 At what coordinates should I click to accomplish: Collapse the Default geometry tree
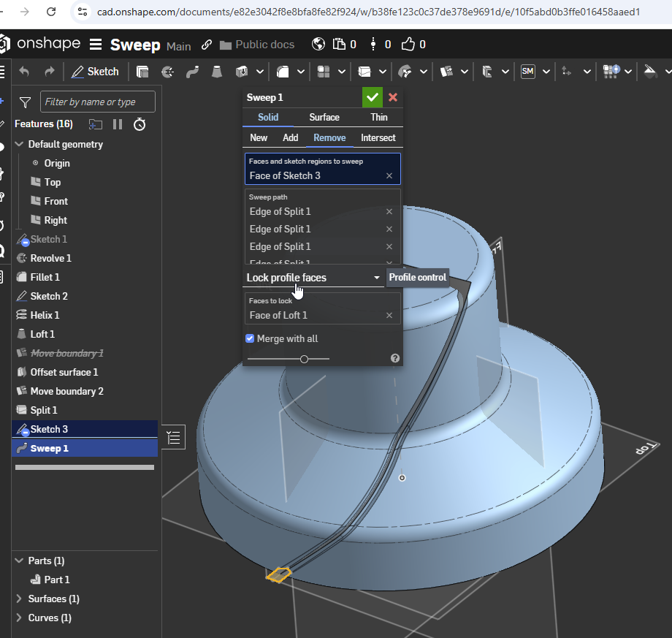coord(20,145)
